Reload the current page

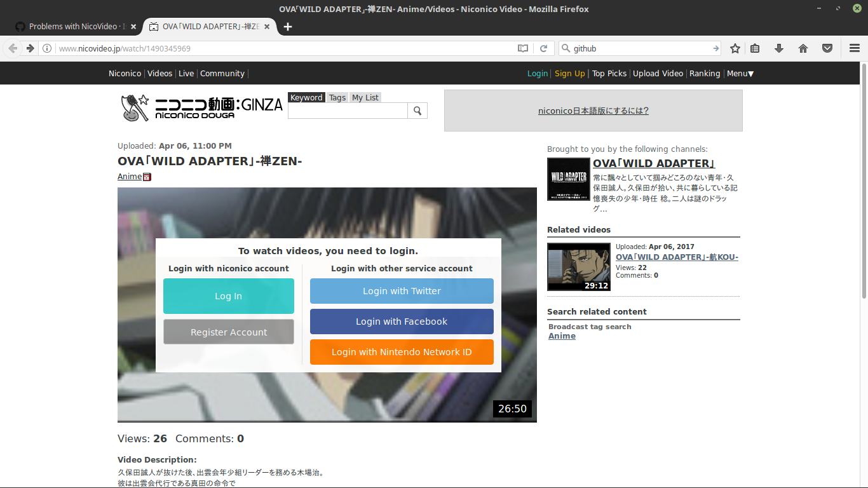coord(544,48)
